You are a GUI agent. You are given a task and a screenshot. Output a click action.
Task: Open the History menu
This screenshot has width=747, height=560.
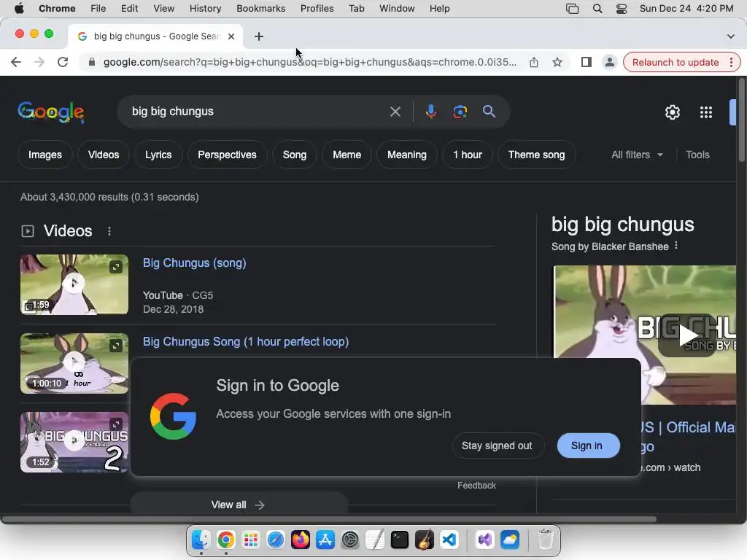[205, 9]
